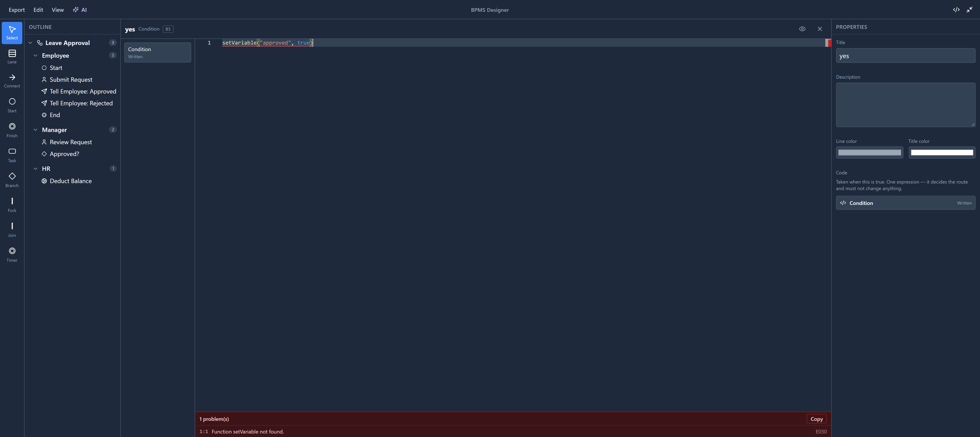Open the Export menu

17,10
